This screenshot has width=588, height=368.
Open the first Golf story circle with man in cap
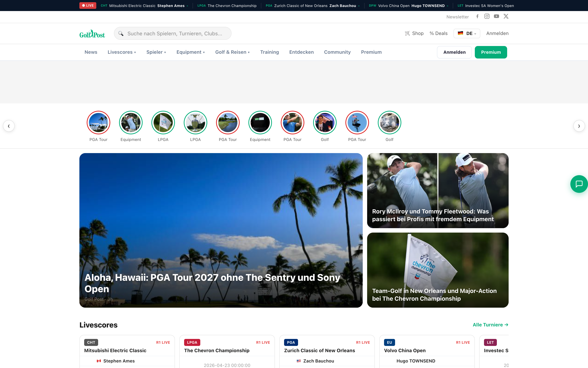325,123
